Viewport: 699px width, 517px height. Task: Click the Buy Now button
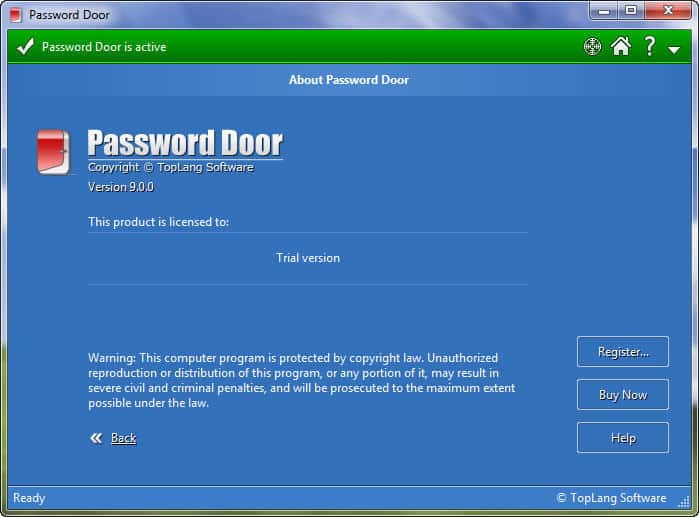(x=623, y=394)
